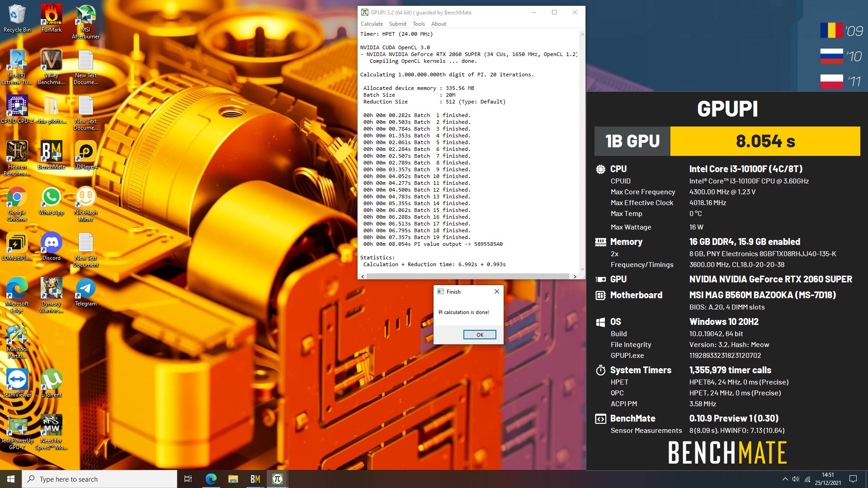The image size is (868, 488).
Task: Click the Windows 10 20H2 OS entry
Action: click(x=724, y=322)
